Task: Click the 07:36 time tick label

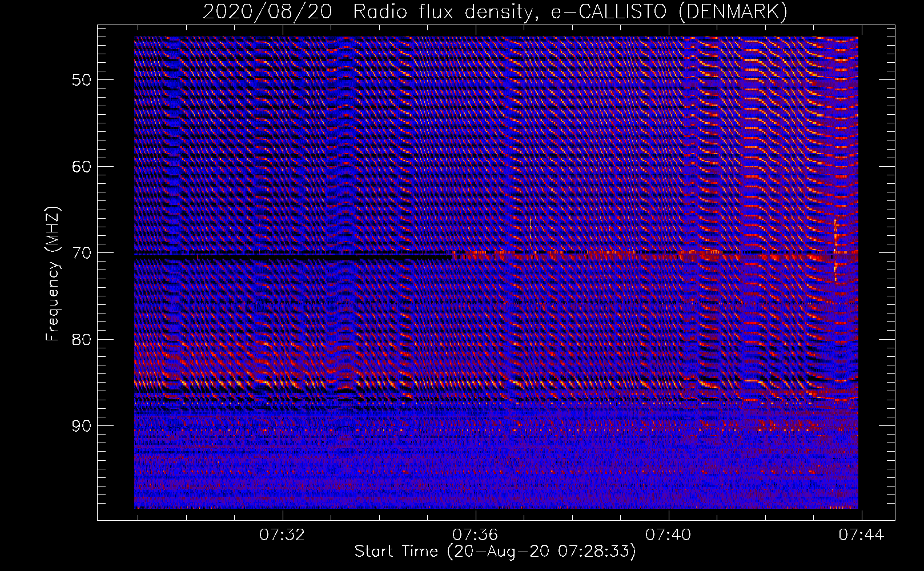Action: [x=475, y=535]
